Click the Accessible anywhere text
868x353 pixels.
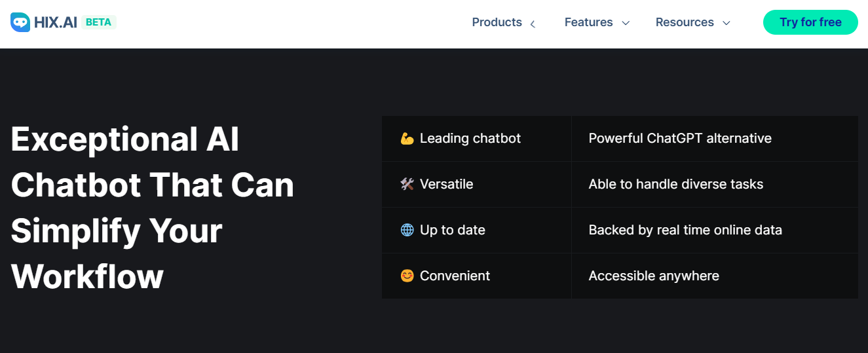click(x=654, y=276)
